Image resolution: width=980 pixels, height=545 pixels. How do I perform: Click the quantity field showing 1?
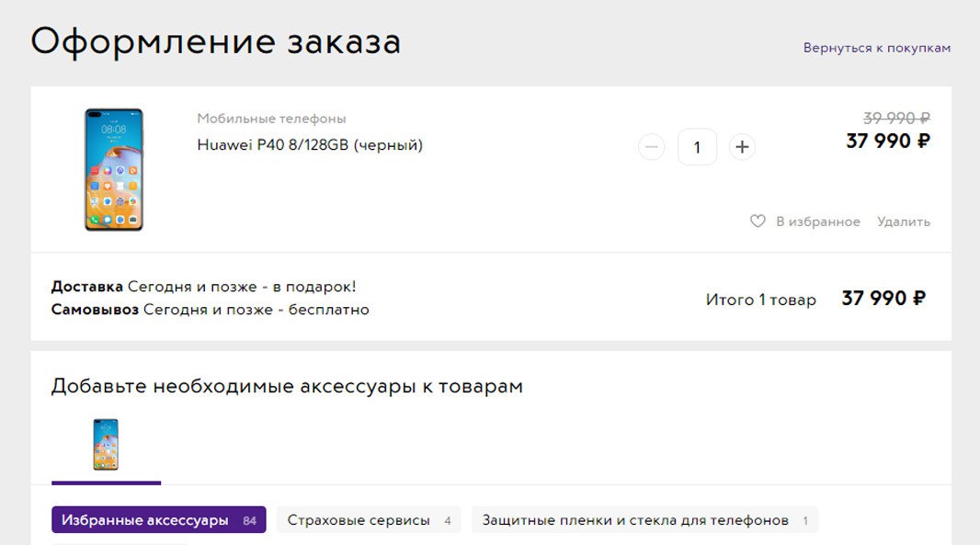click(697, 147)
